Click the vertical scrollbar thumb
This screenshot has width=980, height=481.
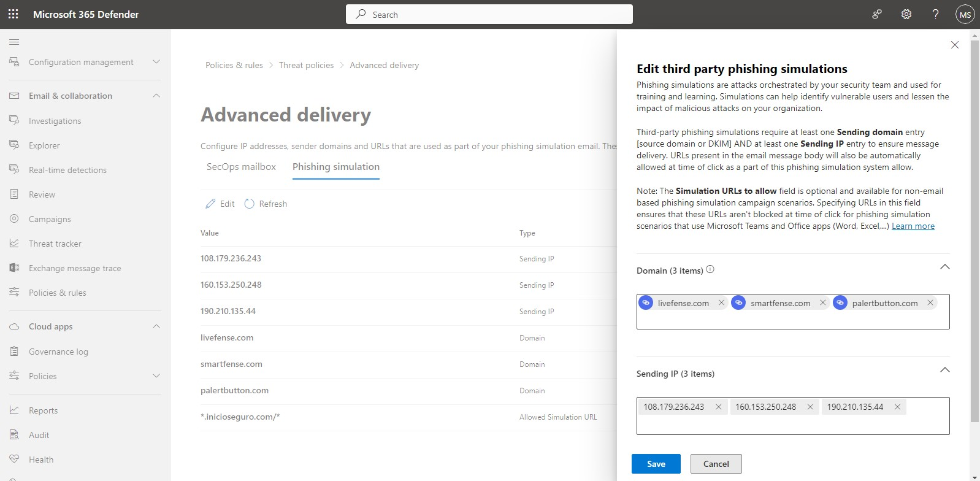(x=975, y=231)
